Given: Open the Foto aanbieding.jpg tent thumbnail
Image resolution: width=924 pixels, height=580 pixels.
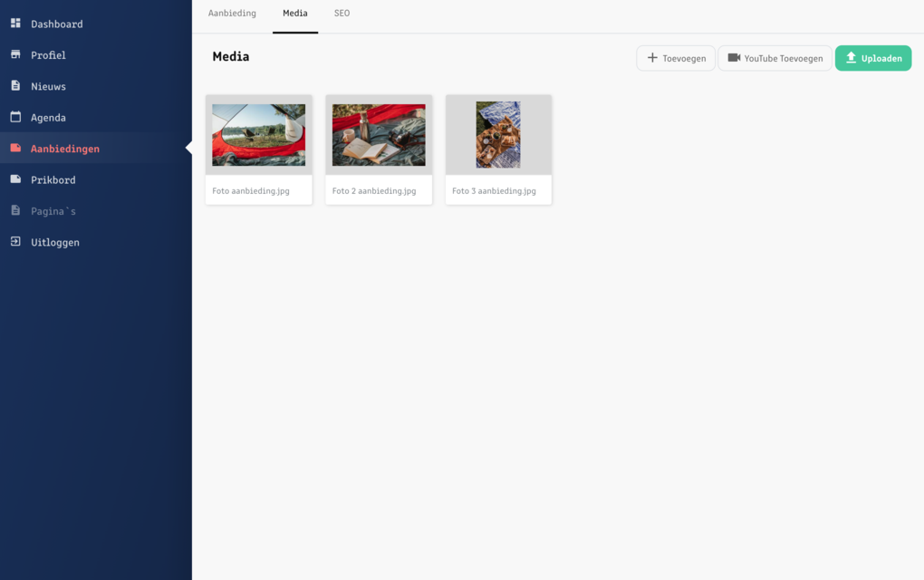Looking at the screenshot, I should (x=258, y=135).
